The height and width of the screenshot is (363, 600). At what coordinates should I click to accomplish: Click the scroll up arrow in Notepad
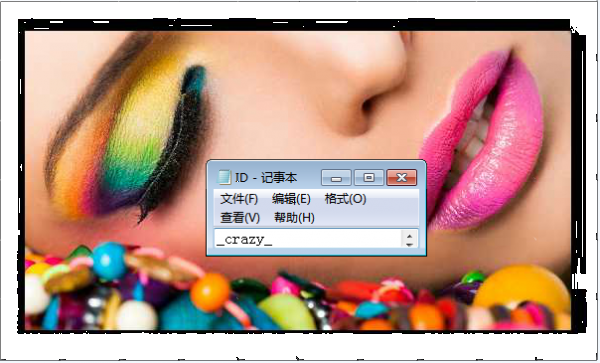410,235
